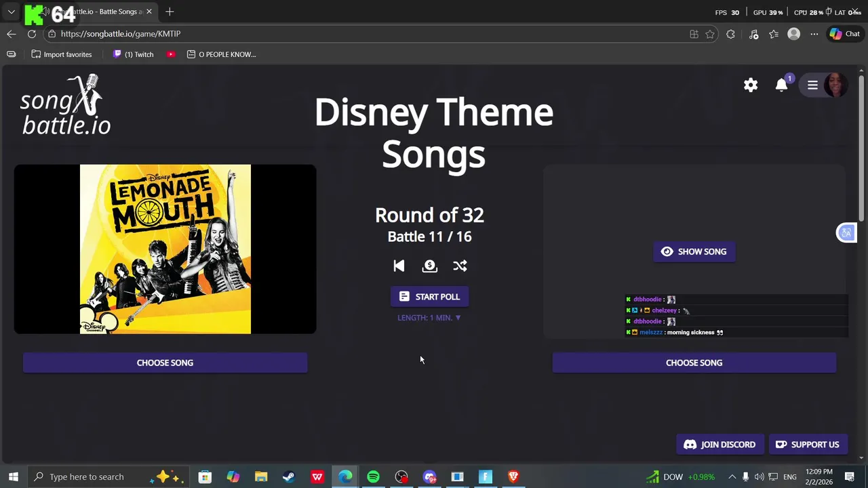This screenshot has width=868, height=488.
Task: Open Microsoft Store in taskbar
Action: pyautogui.click(x=205, y=476)
